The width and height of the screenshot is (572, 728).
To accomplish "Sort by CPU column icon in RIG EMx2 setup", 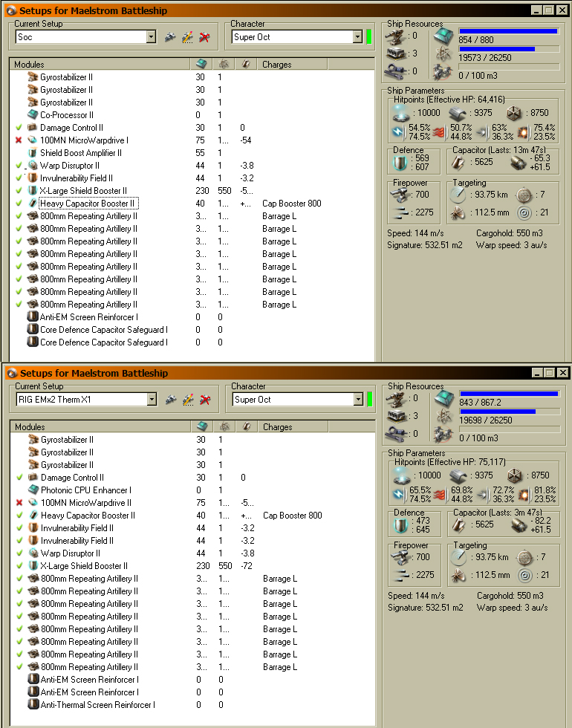I will [202, 426].
